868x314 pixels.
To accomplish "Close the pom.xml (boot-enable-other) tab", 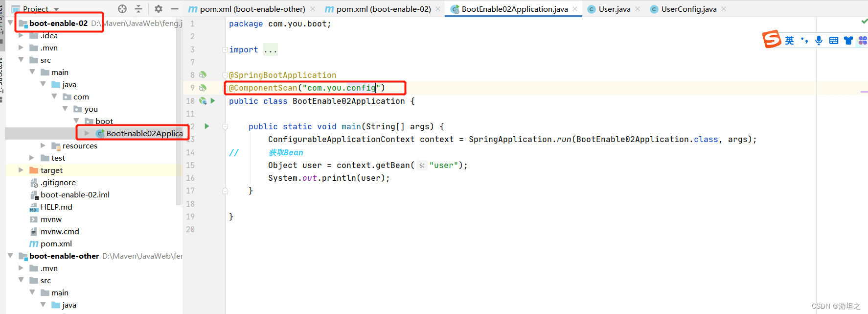I will pos(313,9).
